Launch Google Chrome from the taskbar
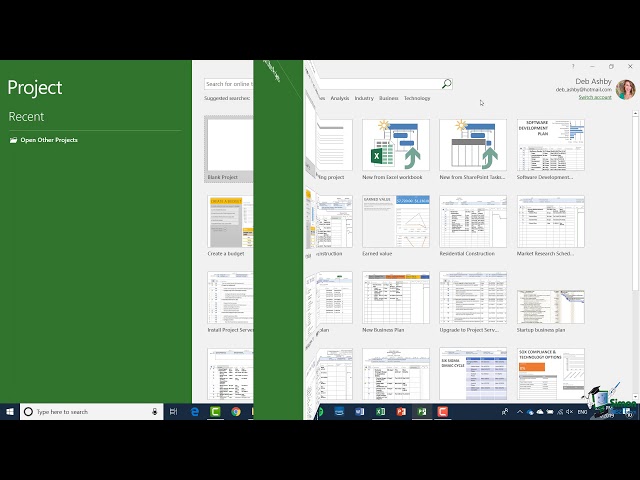The height and width of the screenshot is (480, 640). pos(236,411)
